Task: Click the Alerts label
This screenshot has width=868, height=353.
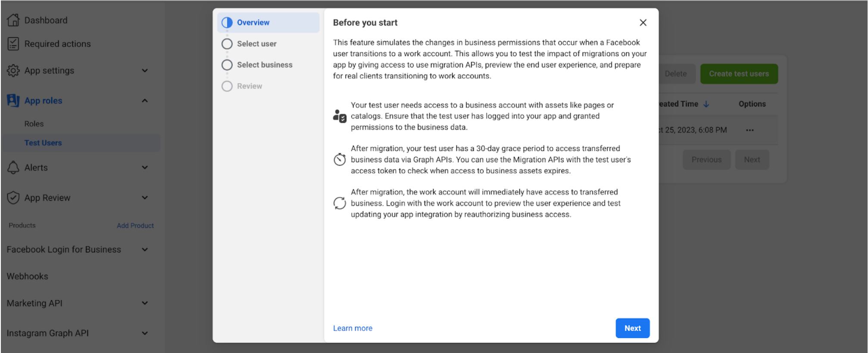Action: [36, 167]
